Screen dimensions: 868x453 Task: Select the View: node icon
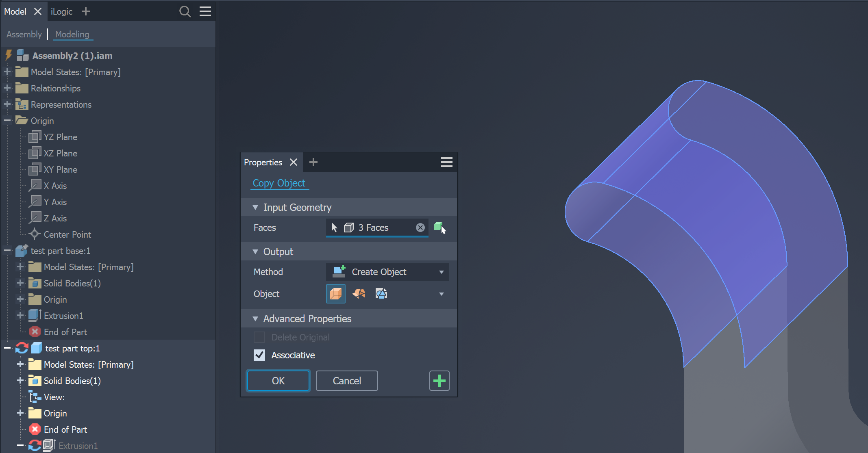pos(35,397)
